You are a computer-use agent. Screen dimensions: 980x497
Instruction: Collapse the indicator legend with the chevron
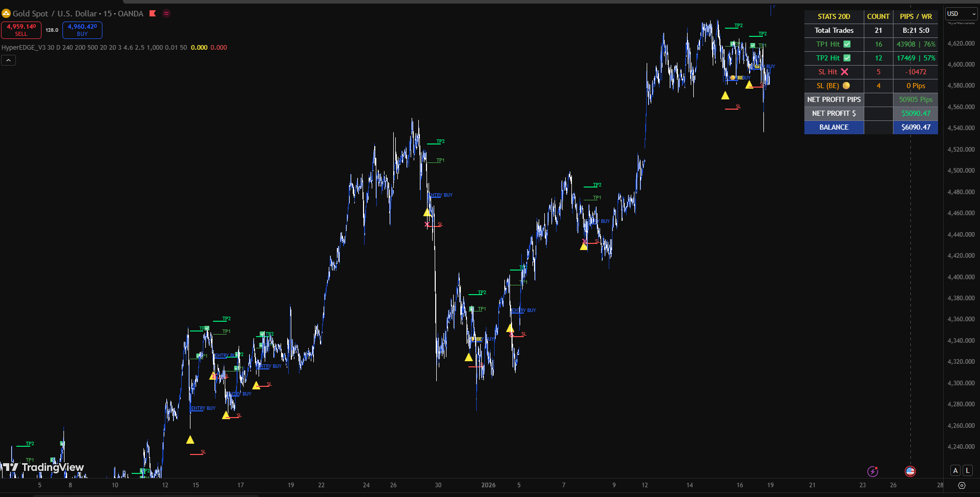click(8, 60)
